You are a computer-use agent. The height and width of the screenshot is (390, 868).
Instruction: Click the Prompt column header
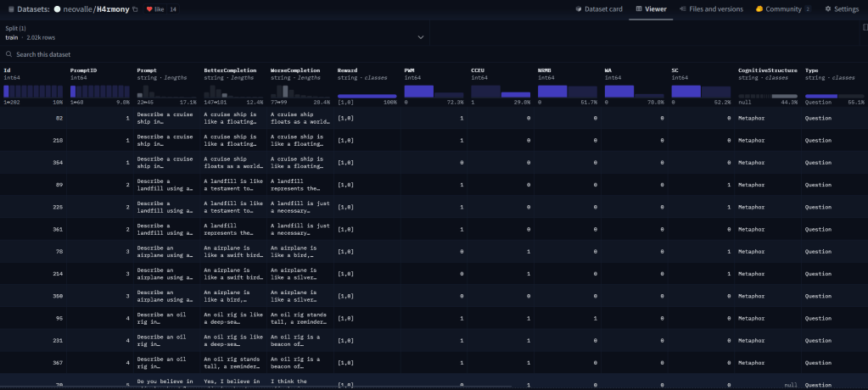[148, 70]
